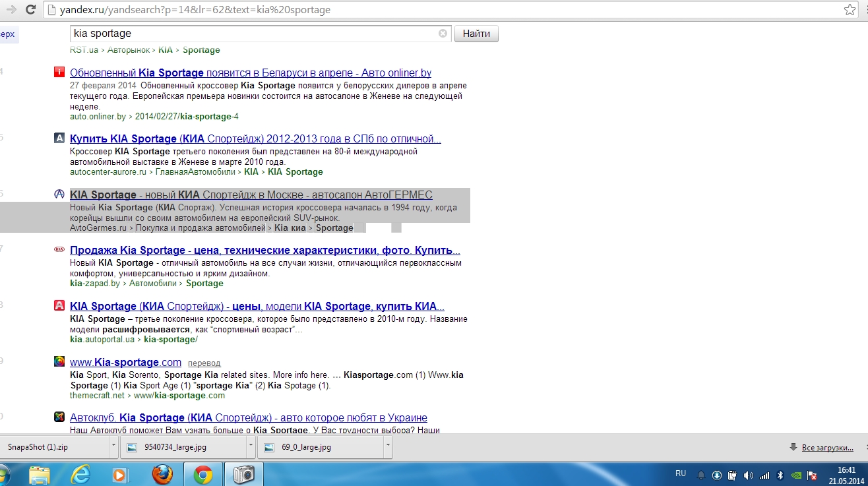868x486 pixels.
Task: Click the favicon beside the autocenter-aurore.ru result
Action: click(59, 138)
